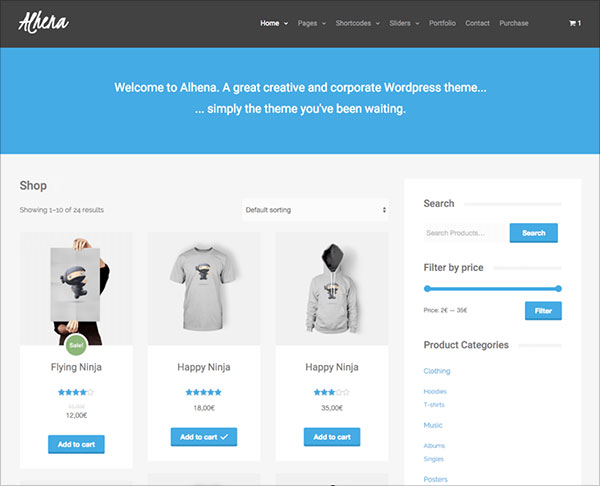
Task: Open the Default sorting dropdown
Action: coord(315,210)
